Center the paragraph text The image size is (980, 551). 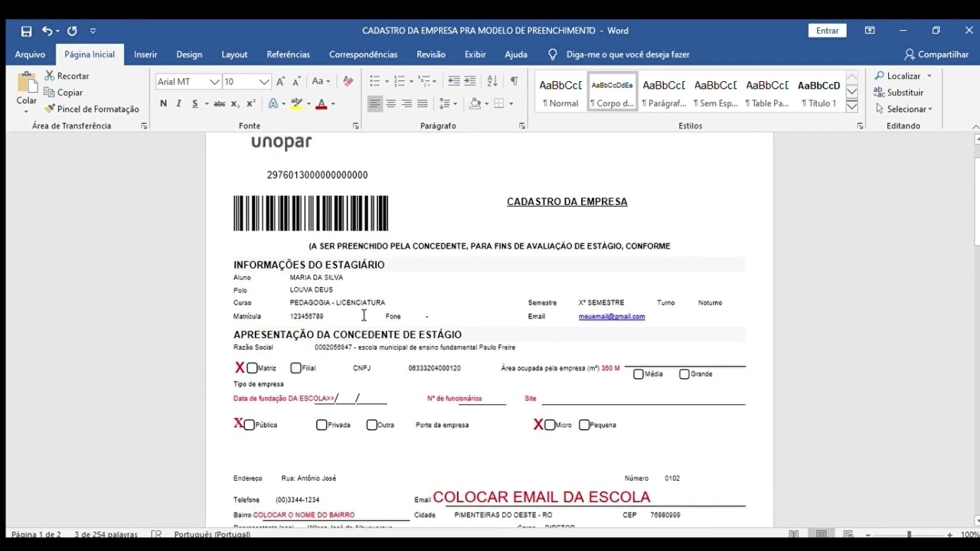coord(390,103)
